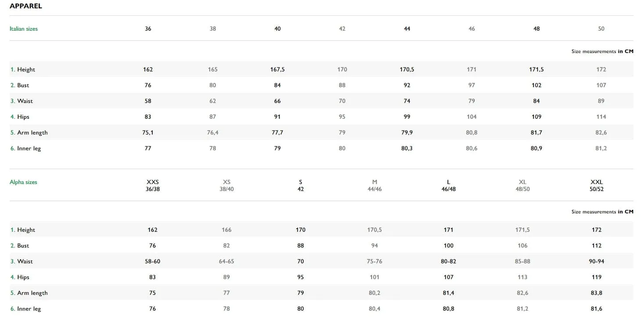The width and height of the screenshot is (644, 326).
Task: Select the XXL 50/52 alpha size header
Action: [x=597, y=185]
